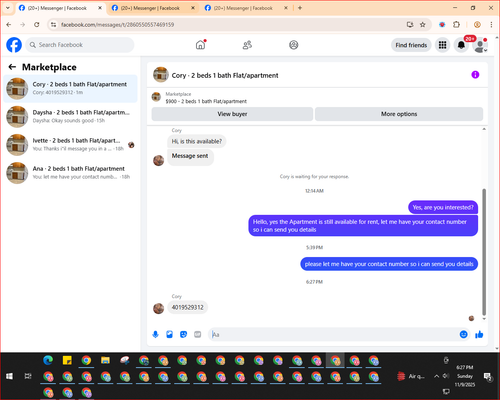This screenshot has height=400, width=500.
Task: Click the More options button
Action: (x=399, y=114)
